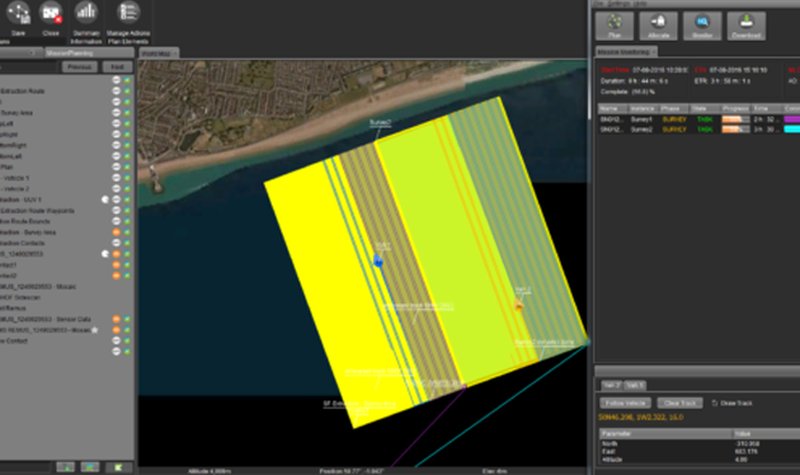
Task: Click the Download icon button
Action: pos(745,26)
